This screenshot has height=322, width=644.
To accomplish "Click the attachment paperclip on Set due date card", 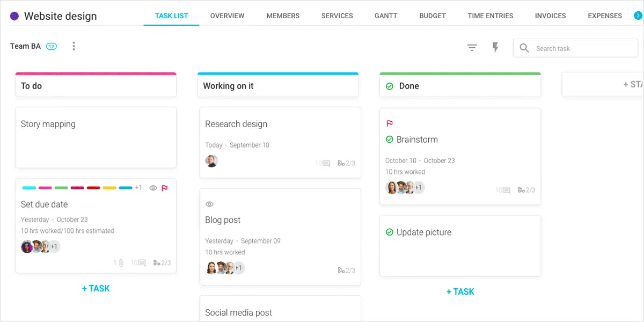I will point(121,263).
